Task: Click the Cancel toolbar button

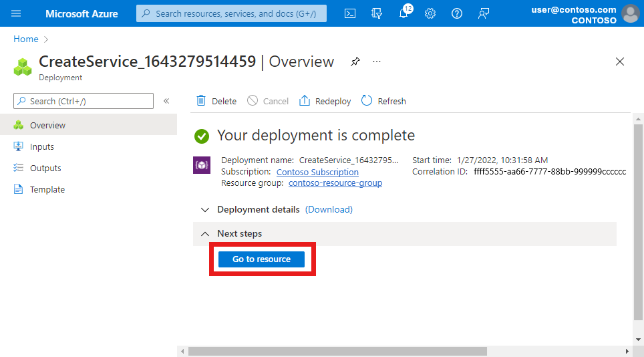Action: pyautogui.click(x=268, y=101)
